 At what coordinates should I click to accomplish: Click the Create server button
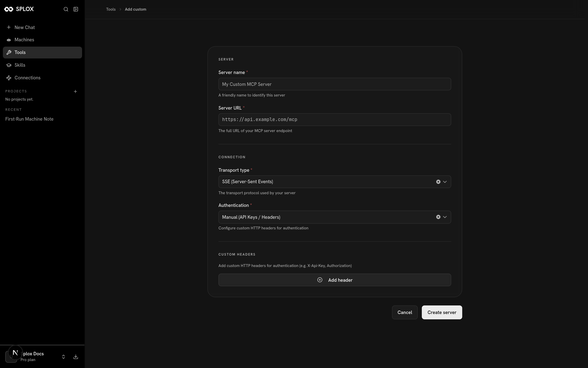(x=442, y=312)
